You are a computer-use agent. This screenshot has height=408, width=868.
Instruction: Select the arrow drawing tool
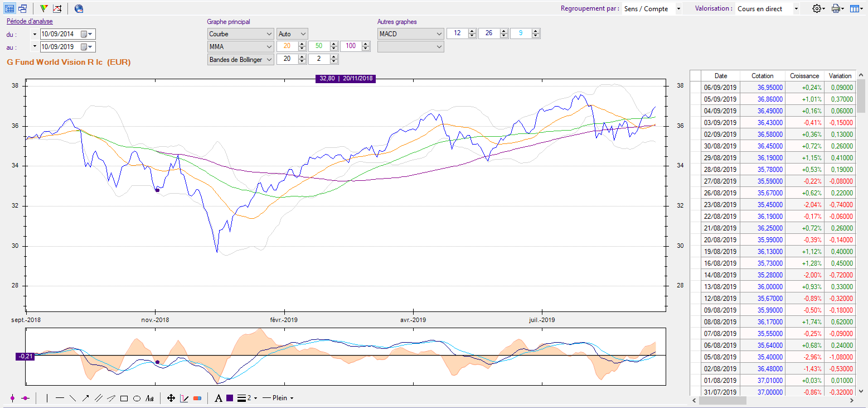[85, 398]
